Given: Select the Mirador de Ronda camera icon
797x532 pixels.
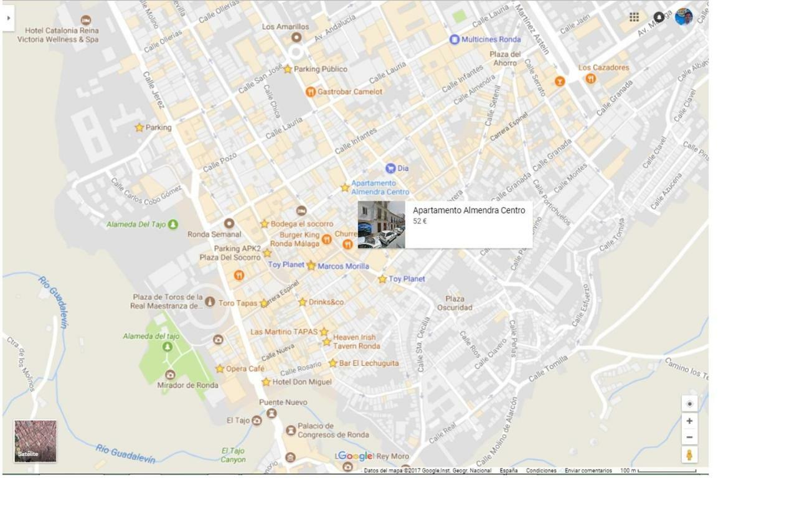Looking at the screenshot, I should coord(170,375).
